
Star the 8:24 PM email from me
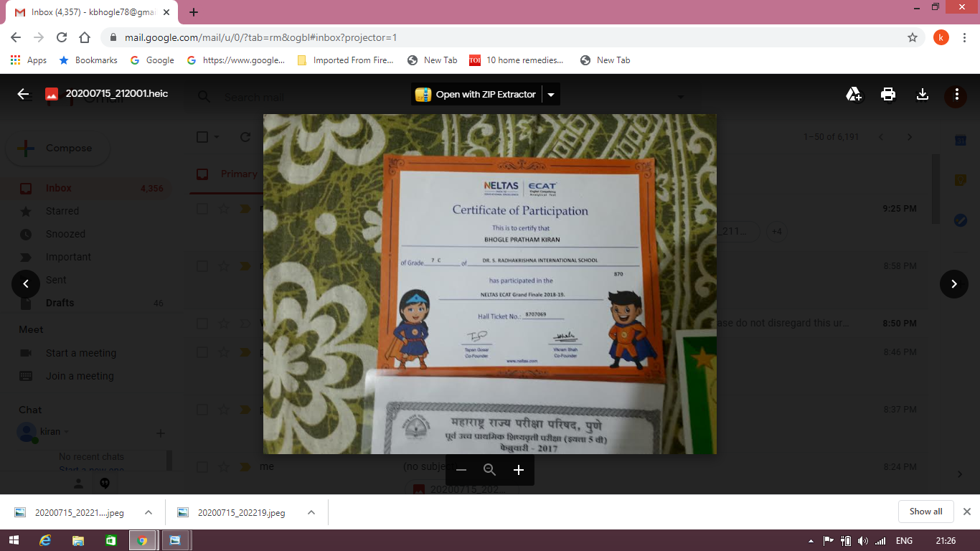point(224,467)
